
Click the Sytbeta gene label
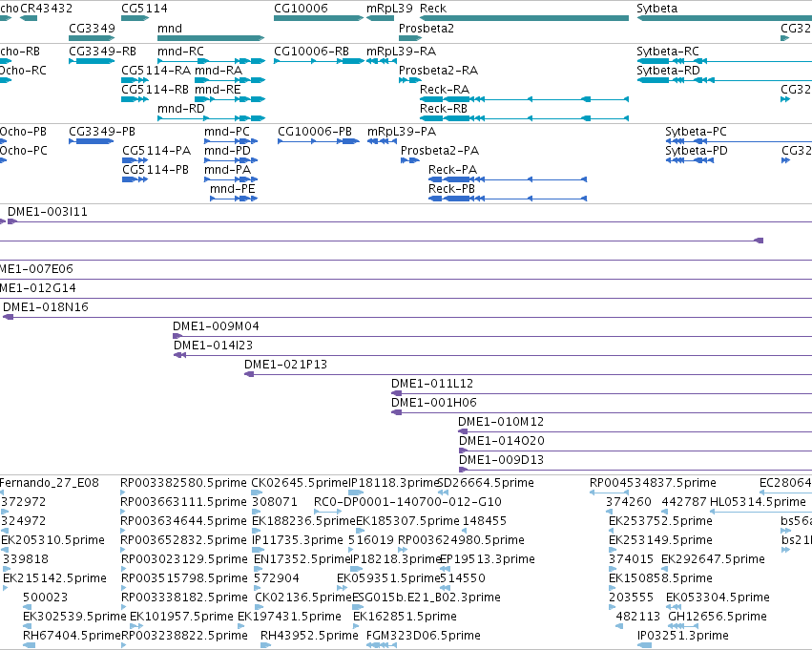coord(656,9)
